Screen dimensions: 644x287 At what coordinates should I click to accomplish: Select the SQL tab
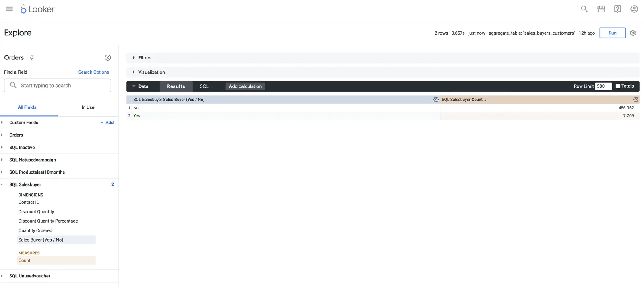tap(204, 86)
